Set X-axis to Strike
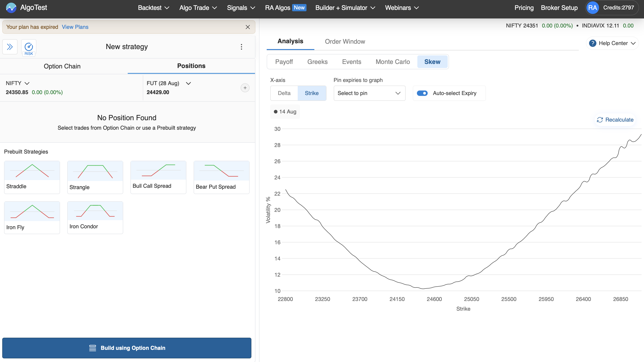The image size is (644, 362). pos(311,93)
